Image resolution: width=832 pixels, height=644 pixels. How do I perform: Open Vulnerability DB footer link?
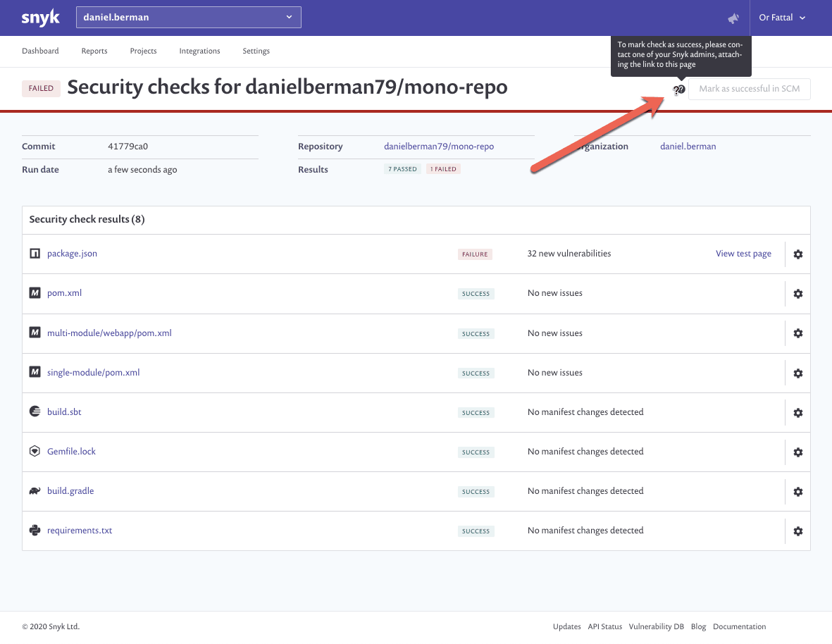pyautogui.click(x=657, y=626)
